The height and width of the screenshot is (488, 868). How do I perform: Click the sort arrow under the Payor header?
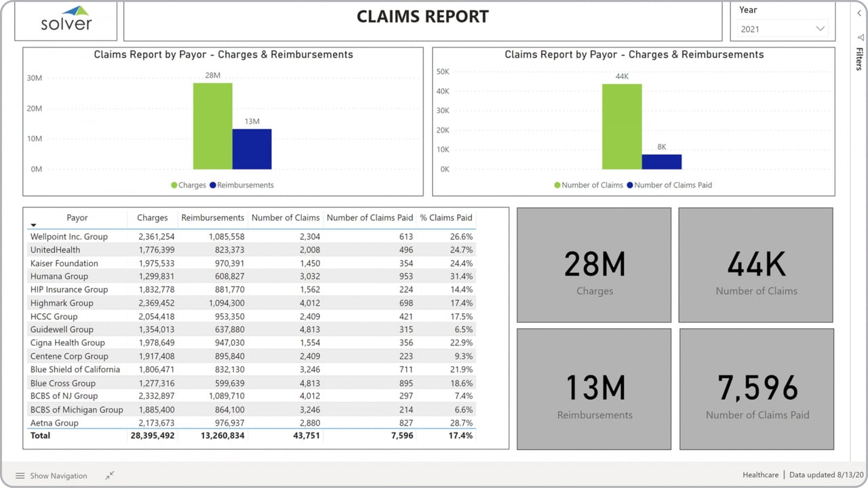[x=33, y=224]
